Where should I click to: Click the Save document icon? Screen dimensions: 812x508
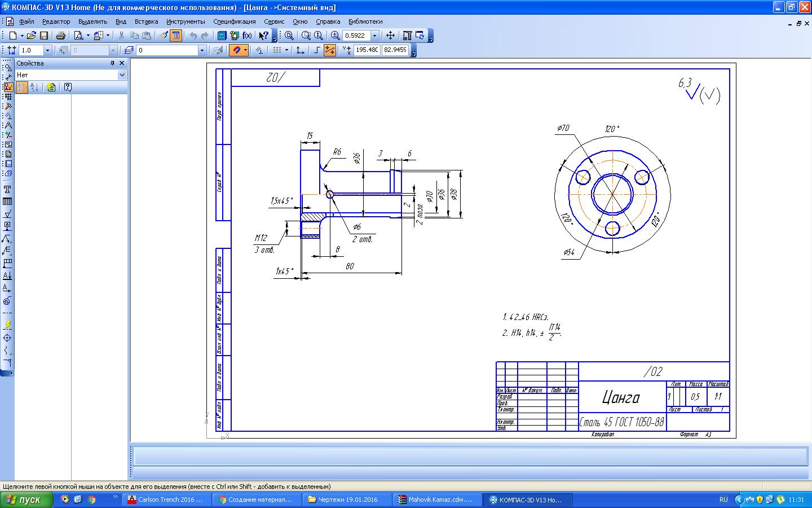pos(44,36)
